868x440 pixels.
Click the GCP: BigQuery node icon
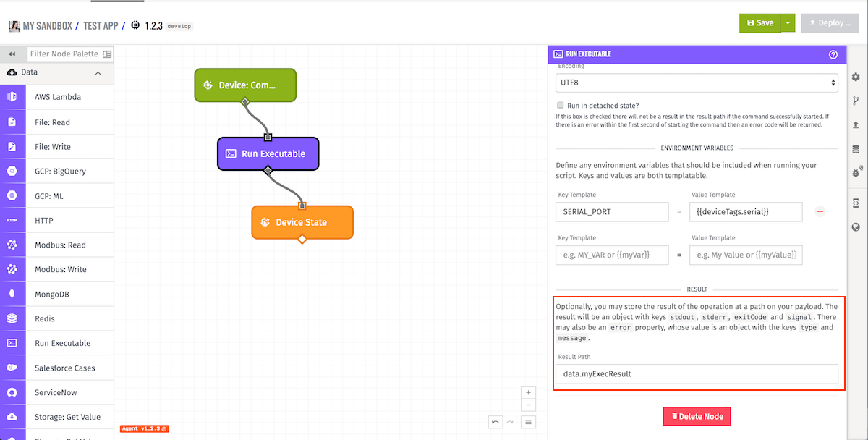[12, 171]
